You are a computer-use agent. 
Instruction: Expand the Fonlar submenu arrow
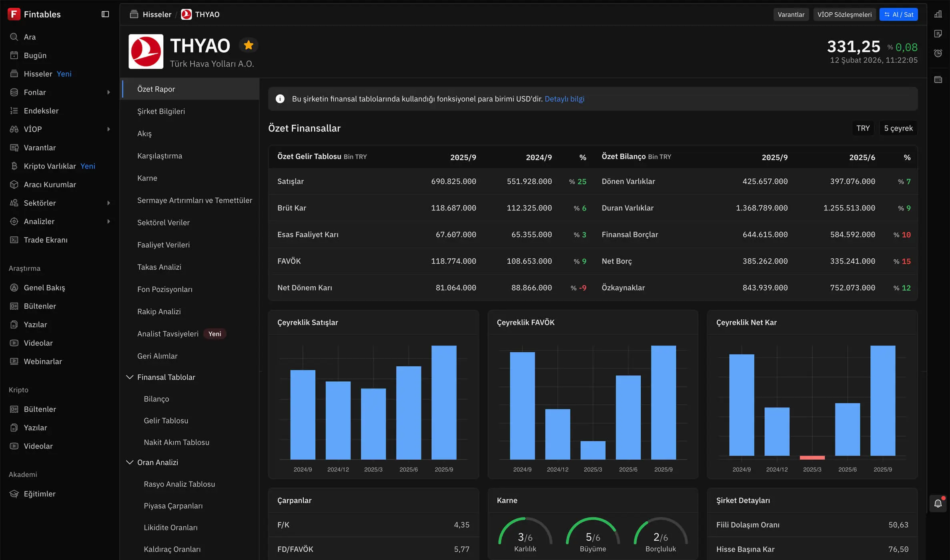[x=108, y=92]
